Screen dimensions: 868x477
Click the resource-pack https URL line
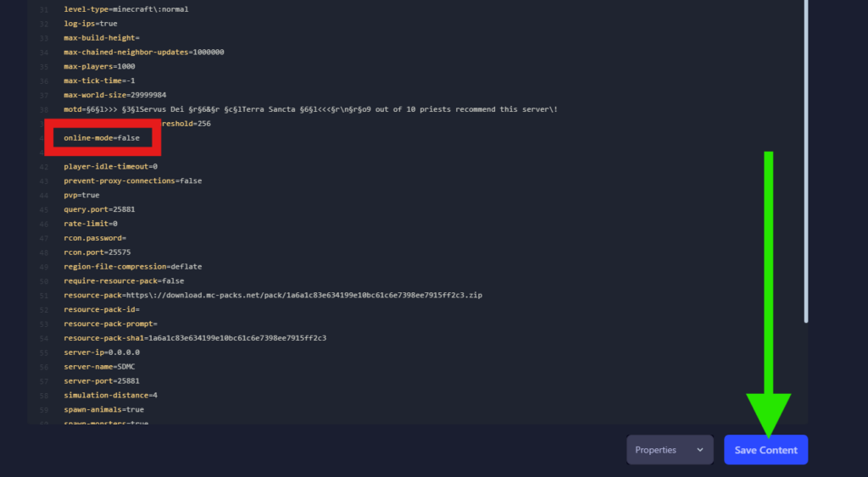click(273, 295)
